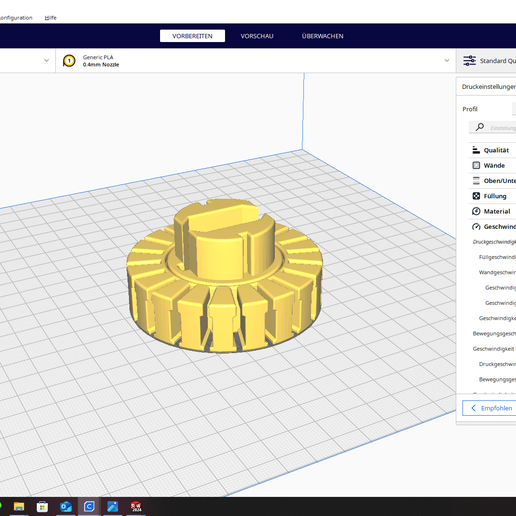
Task: Open Microsoft Store from the taskbar
Action: tap(42, 507)
